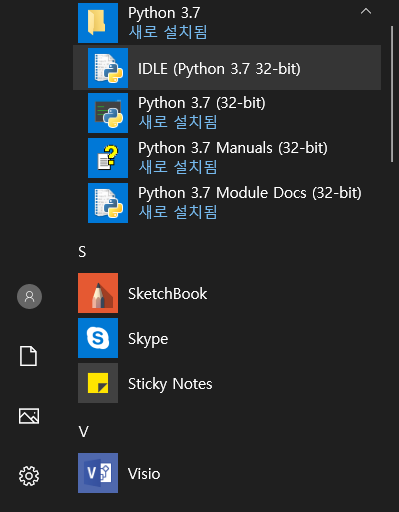The height and width of the screenshot is (512, 399).
Task: Click the Python 3.7 folder icon
Action: pyautogui.click(x=98, y=23)
